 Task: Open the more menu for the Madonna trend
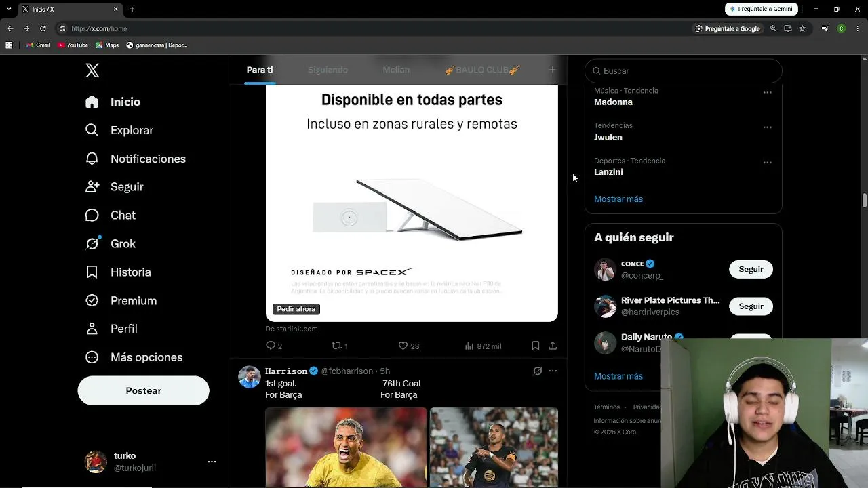767,92
